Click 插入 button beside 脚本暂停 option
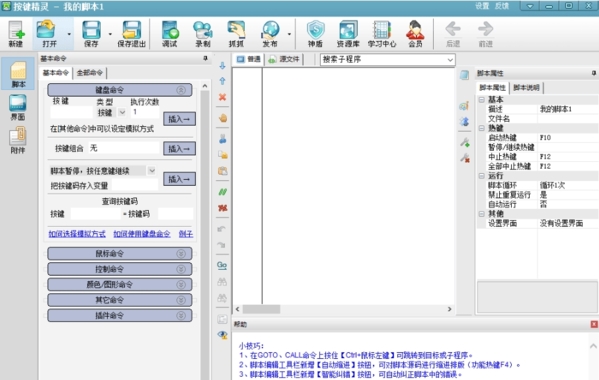This screenshot has height=380, width=599. (x=179, y=179)
